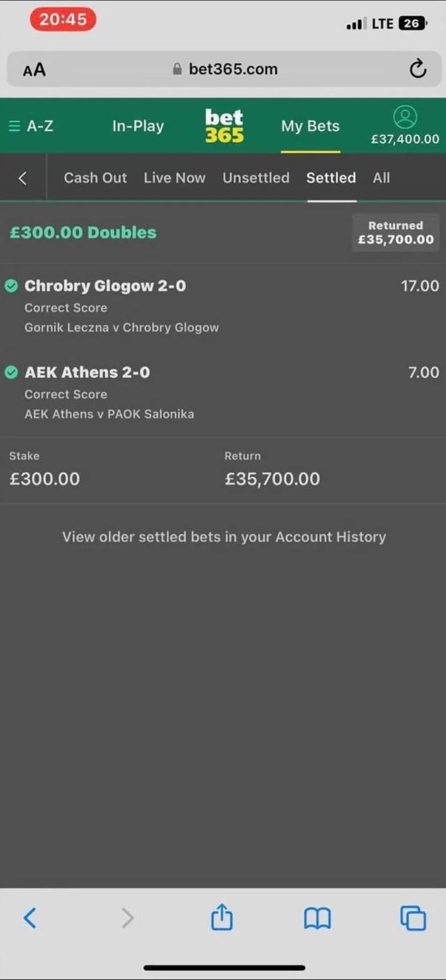Image resolution: width=446 pixels, height=980 pixels.
Task: Switch to the Unsettled tab
Action: pyautogui.click(x=256, y=177)
